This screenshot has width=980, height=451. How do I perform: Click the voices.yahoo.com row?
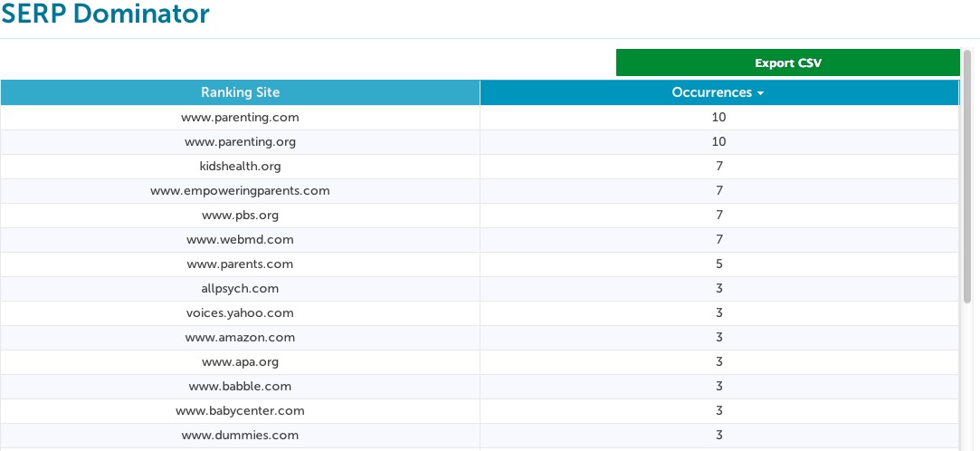tap(240, 313)
